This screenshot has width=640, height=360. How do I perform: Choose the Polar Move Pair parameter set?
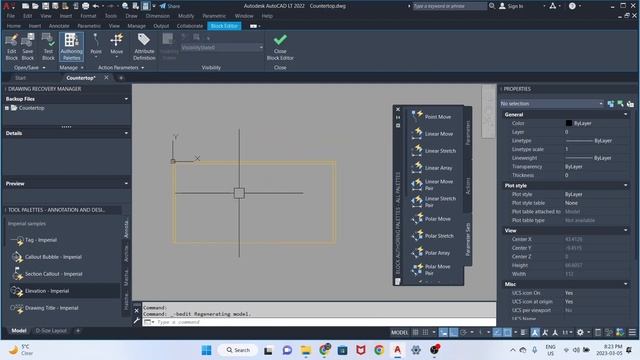pyautogui.click(x=431, y=270)
